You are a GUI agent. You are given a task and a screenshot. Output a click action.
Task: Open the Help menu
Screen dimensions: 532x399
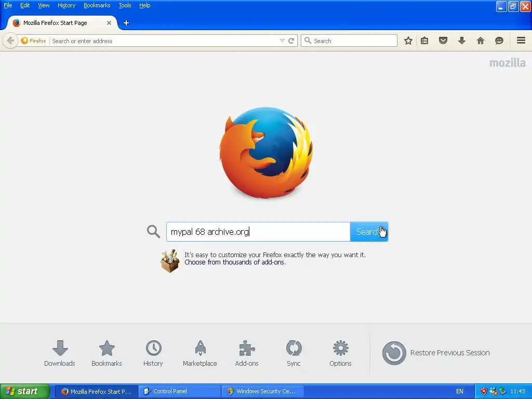145,5
